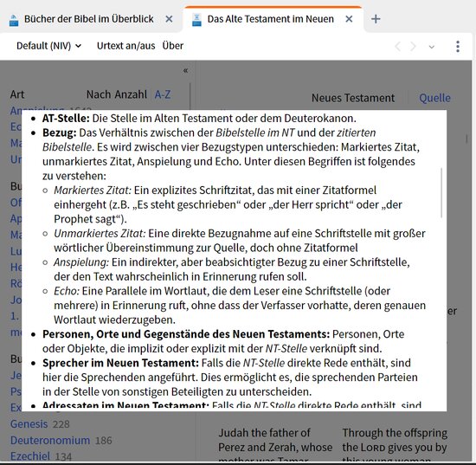Image resolution: width=476 pixels, height=465 pixels.
Task: Collapse the sidebar with the double chevron
Action: click(x=185, y=71)
